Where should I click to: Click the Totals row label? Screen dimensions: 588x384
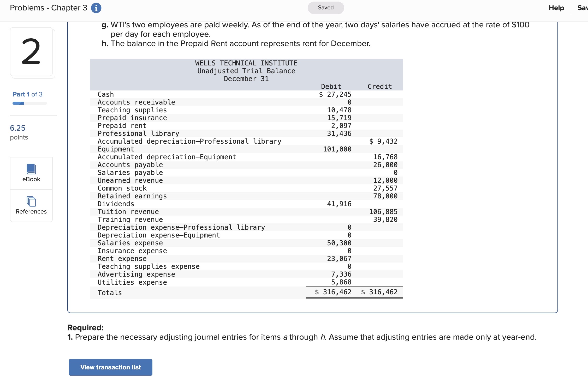(110, 293)
